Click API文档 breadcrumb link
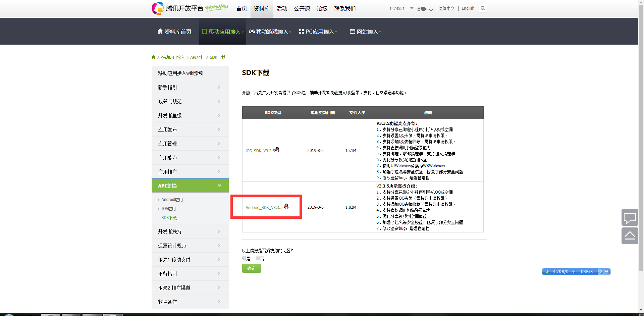The image size is (644, 316). [x=197, y=57]
